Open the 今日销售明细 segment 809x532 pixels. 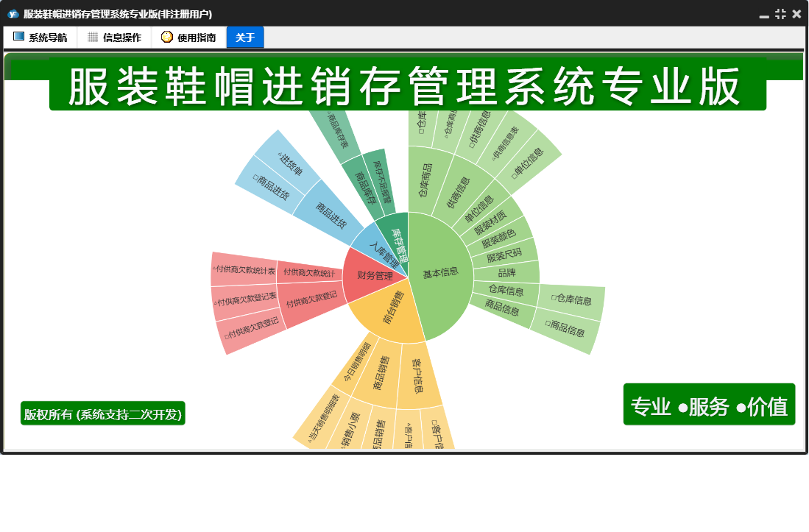click(357, 363)
